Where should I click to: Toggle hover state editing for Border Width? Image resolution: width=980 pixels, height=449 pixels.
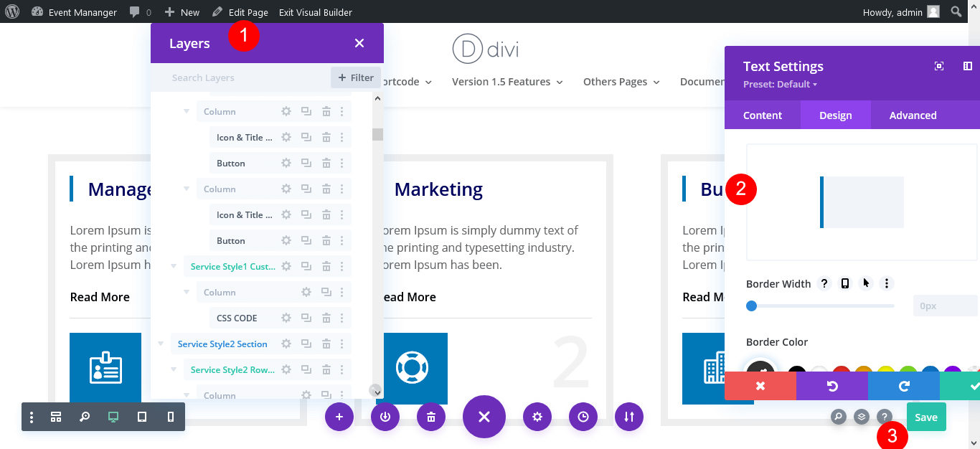(x=866, y=283)
